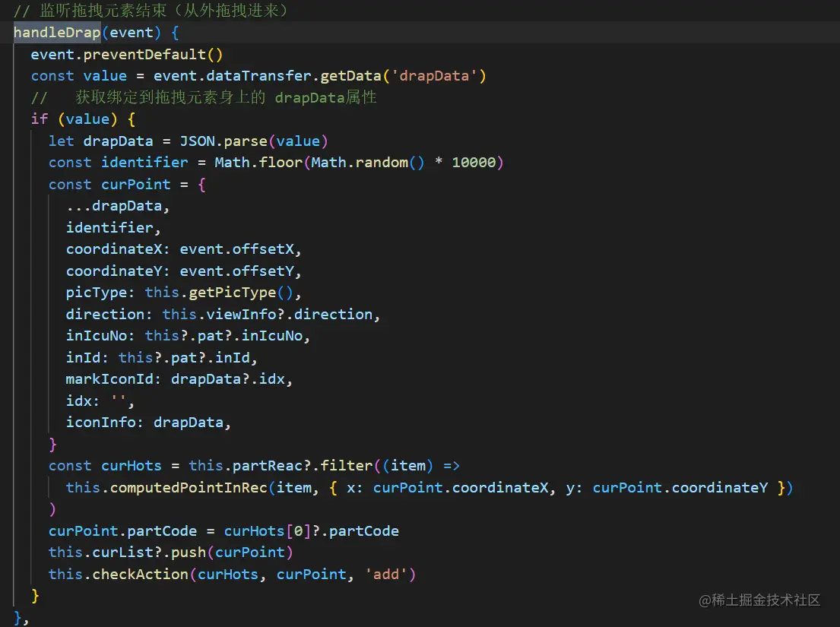This screenshot has height=627, width=840.
Task: Click computedPointInRec method call
Action: pyautogui.click(x=189, y=488)
